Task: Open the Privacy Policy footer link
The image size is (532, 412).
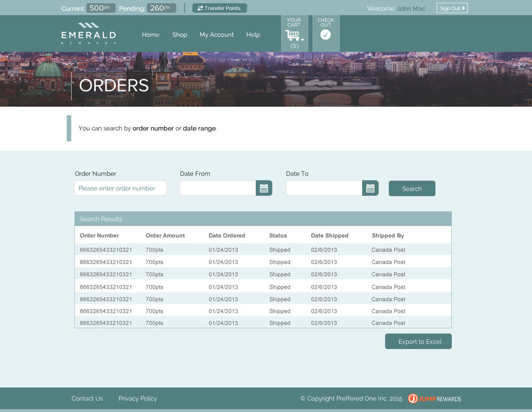Action: coord(138,398)
